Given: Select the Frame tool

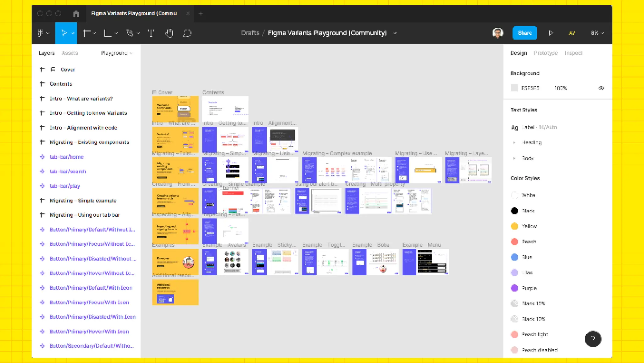Looking at the screenshot, I should click(87, 33).
